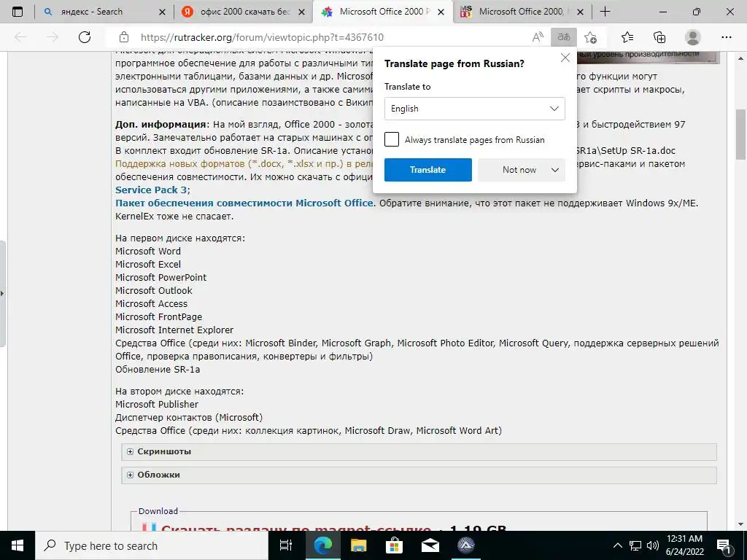Open File Explorer from taskbar
747x560 pixels.
358,545
